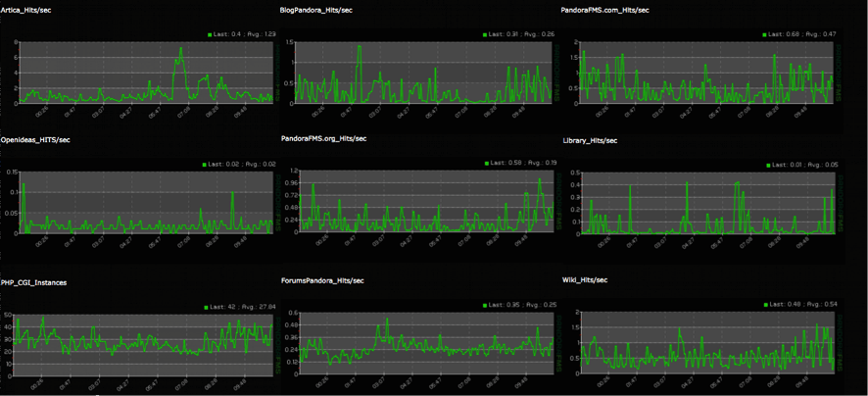The image size is (868, 396).
Task: Click the 50 y-axis value on PHP_CGI_Instances graph
Action: click(x=8, y=315)
